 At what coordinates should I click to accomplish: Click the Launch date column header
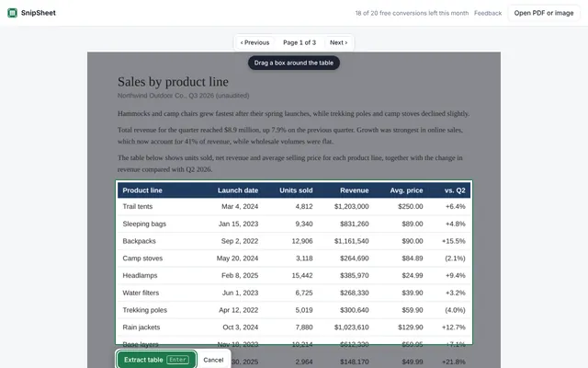tap(238, 190)
